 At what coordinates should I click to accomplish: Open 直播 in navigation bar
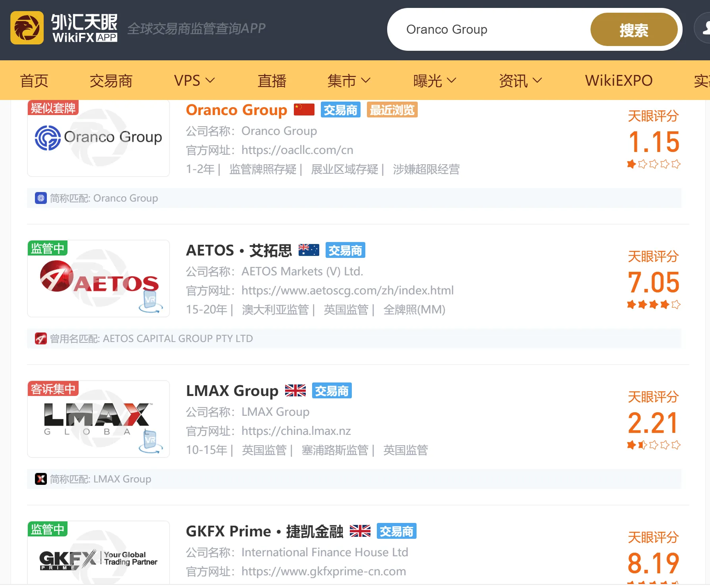272,81
